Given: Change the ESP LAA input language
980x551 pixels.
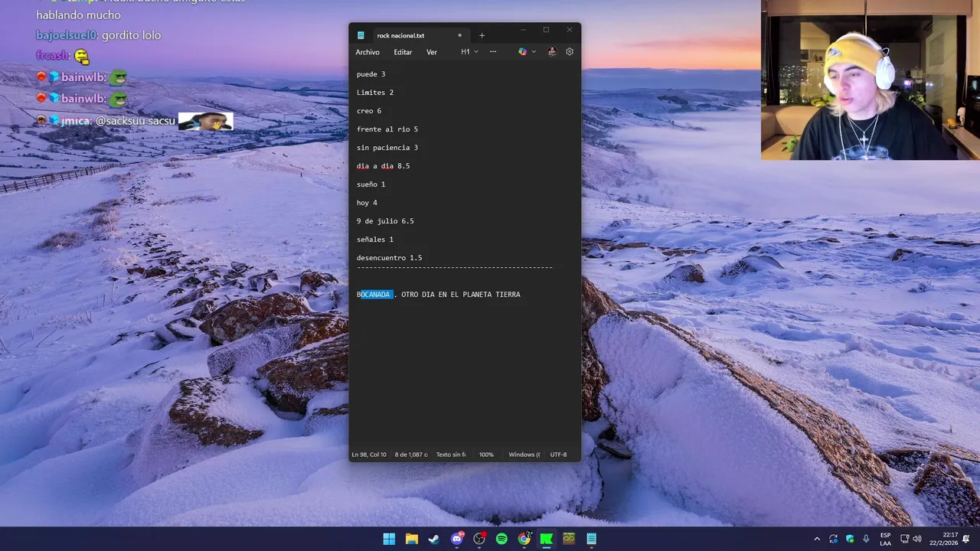Looking at the screenshot, I should tap(885, 539).
